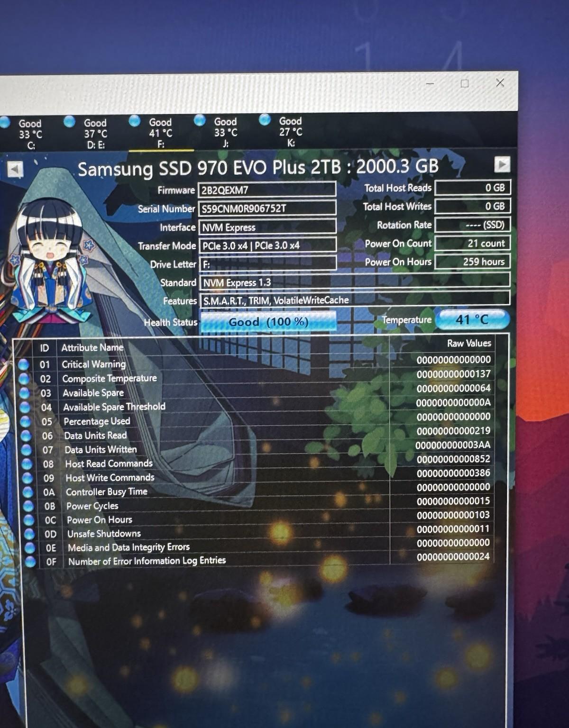Click the status orb for Controller Busy Time
The width and height of the screenshot is (569, 728).
[28, 492]
